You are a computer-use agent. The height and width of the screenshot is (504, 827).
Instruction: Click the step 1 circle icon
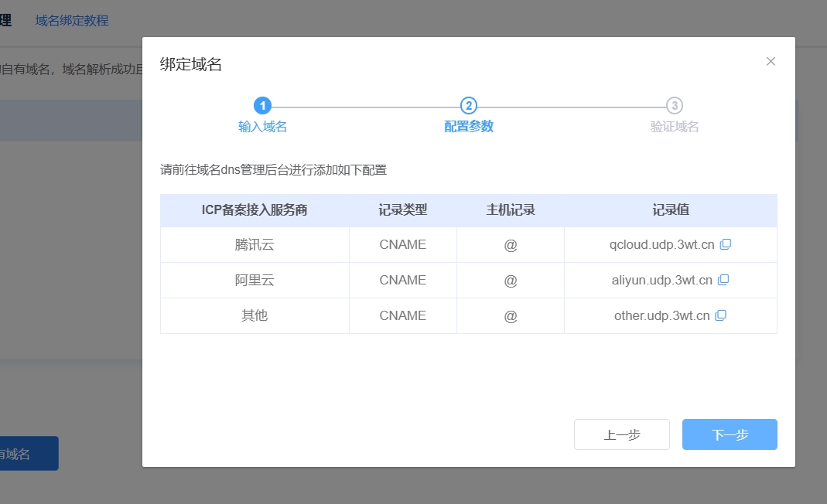(x=262, y=106)
